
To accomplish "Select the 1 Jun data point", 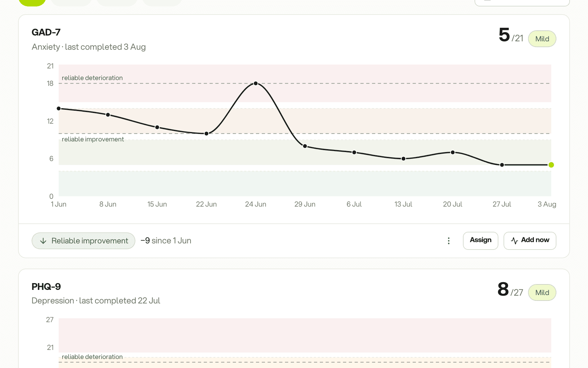I will point(59,108).
